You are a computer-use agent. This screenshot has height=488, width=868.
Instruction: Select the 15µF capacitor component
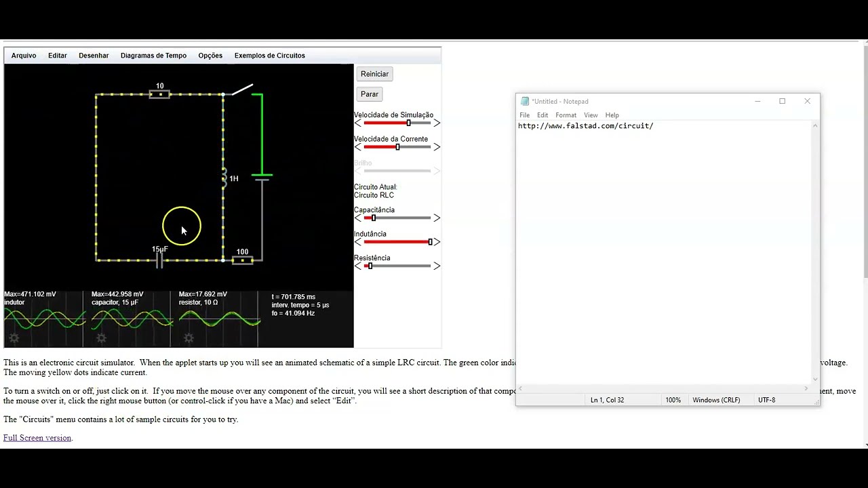(x=159, y=260)
